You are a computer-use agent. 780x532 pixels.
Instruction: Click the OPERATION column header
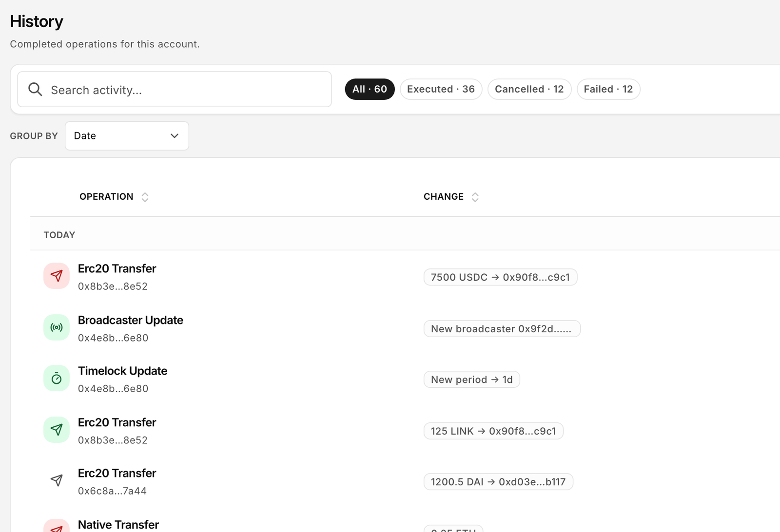(x=106, y=197)
